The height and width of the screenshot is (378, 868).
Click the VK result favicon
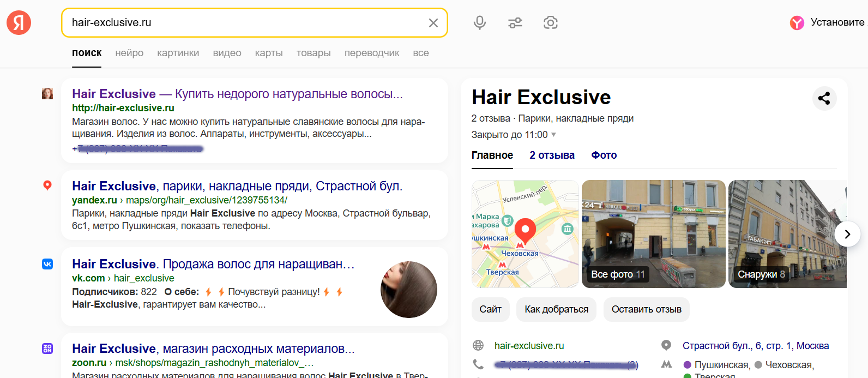pos(47,264)
